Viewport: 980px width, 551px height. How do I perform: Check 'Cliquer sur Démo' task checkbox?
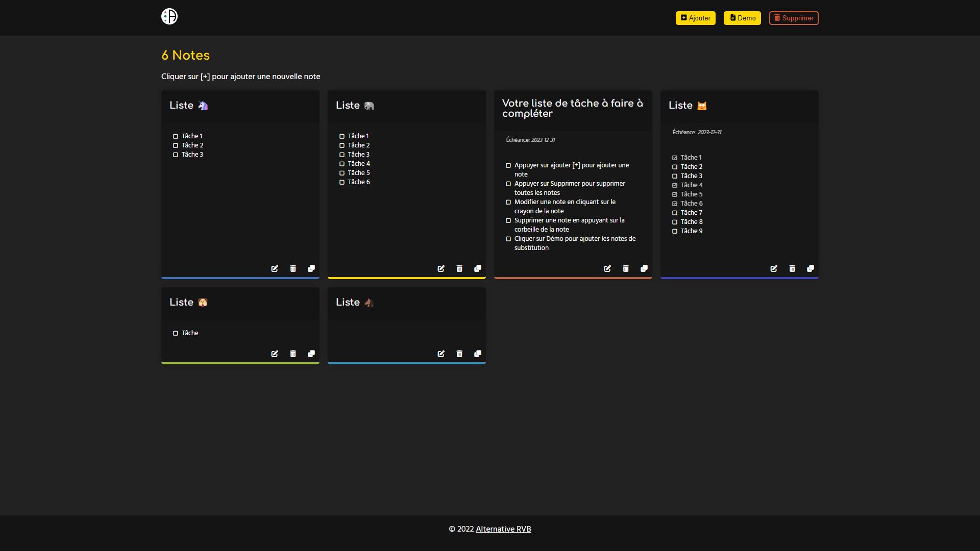click(508, 239)
